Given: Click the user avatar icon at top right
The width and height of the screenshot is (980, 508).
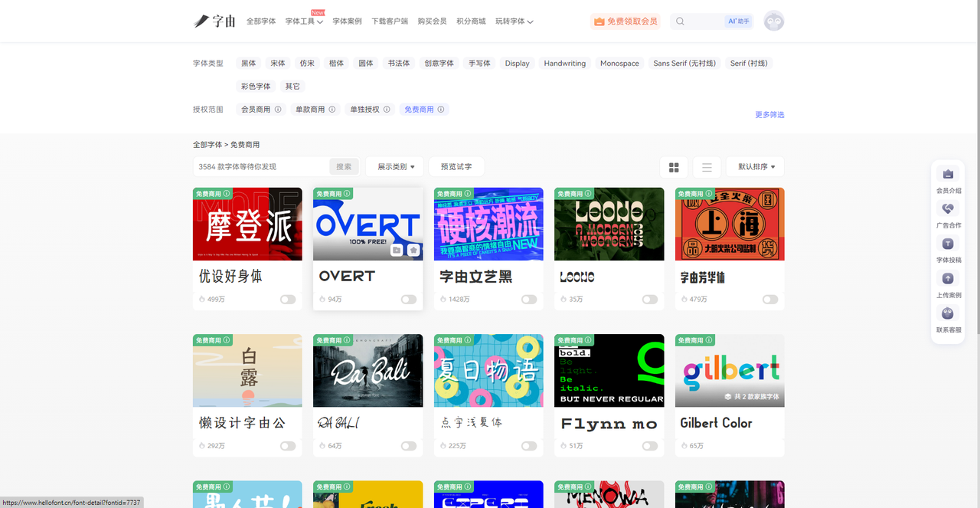Looking at the screenshot, I should click(774, 21).
